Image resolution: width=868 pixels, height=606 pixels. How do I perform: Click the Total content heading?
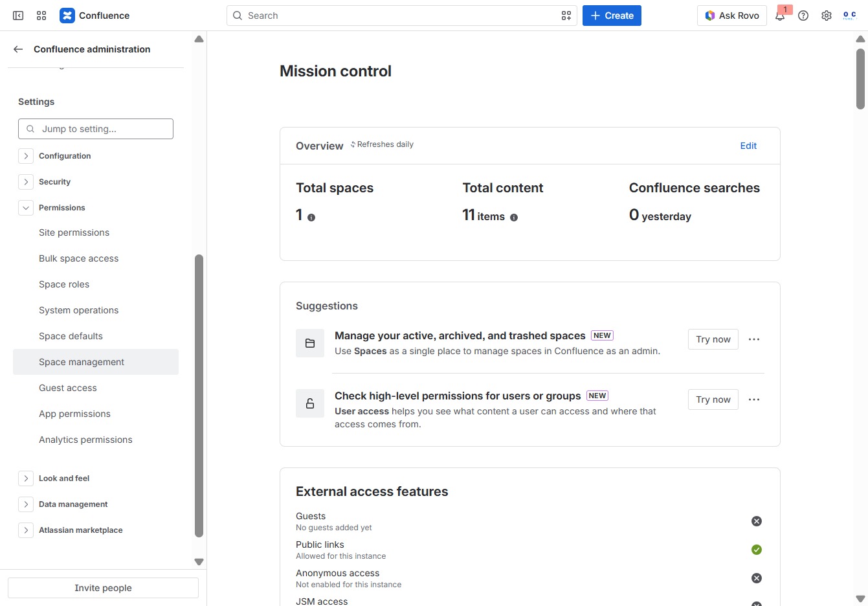503,188
